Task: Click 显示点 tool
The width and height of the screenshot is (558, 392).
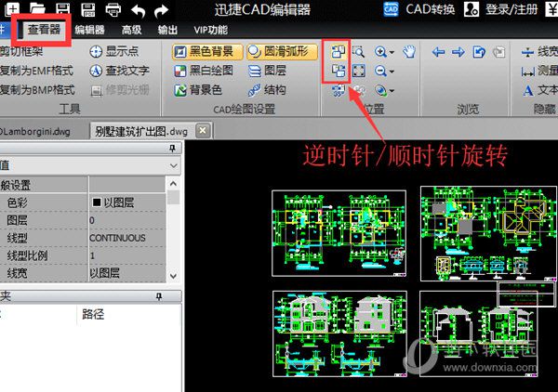Action: tap(113, 51)
